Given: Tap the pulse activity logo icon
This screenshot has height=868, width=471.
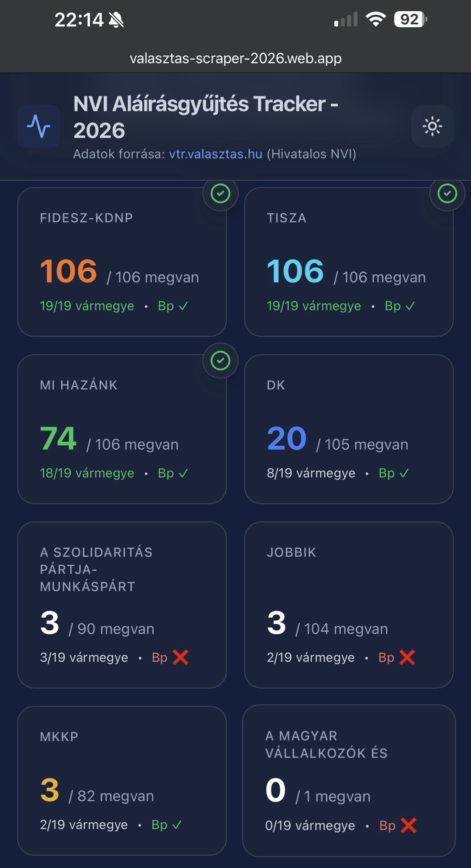Looking at the screenshot, I should click(39, 126).
